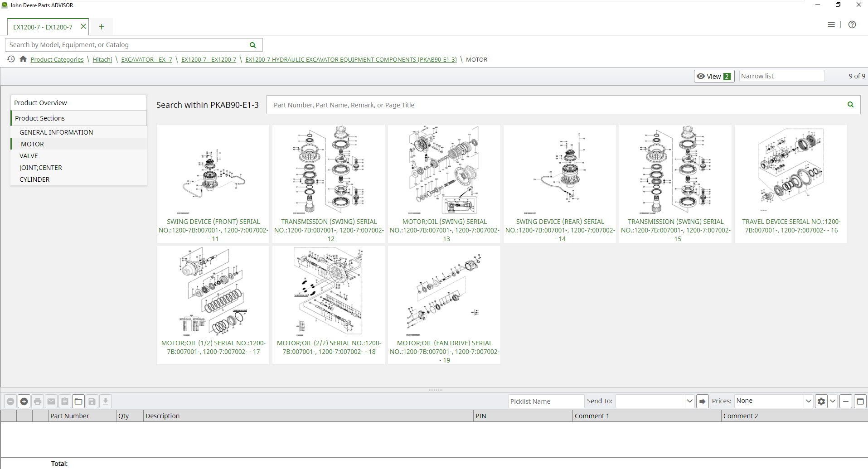The width and height of the screenshot is (868, 469).
Task: Click the help question mark icon
Action: (x=852, y=24)
